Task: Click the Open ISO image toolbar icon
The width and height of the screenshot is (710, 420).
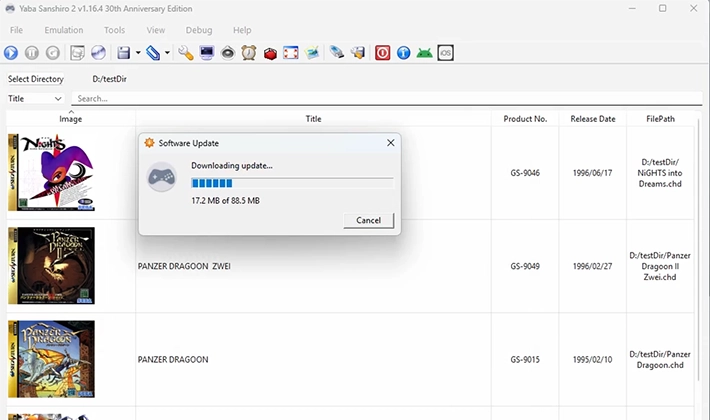Action: pyautogui.click(x=77, y=53)
